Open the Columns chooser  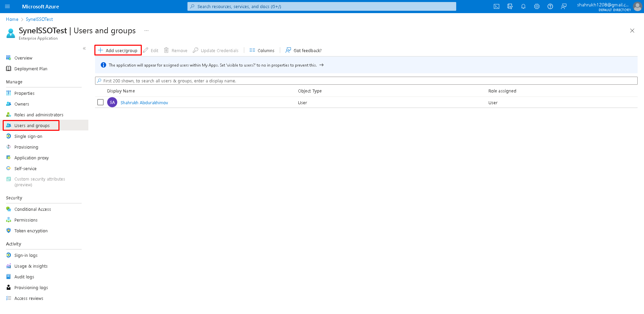pyautogui.click(x=262, y=50)
